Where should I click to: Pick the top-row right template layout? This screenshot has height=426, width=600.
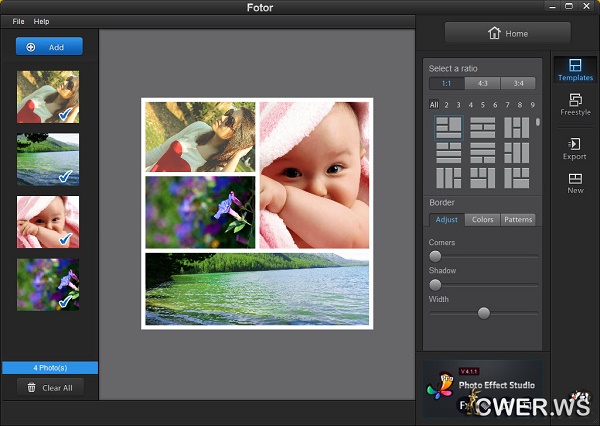pyautogui.click(x=517, y=127)
